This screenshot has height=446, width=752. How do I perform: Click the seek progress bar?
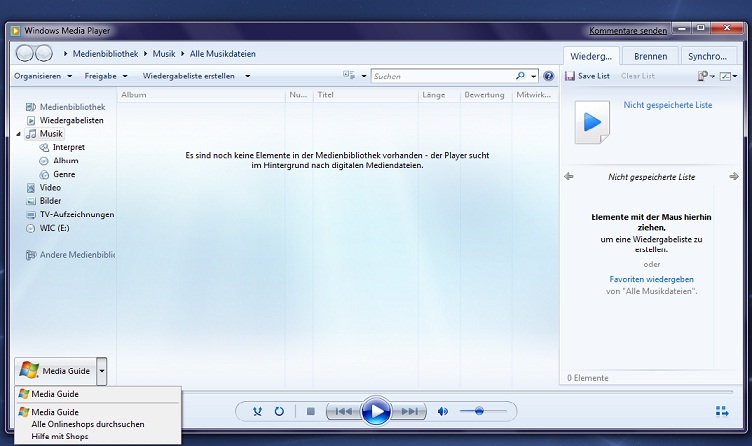457,392
